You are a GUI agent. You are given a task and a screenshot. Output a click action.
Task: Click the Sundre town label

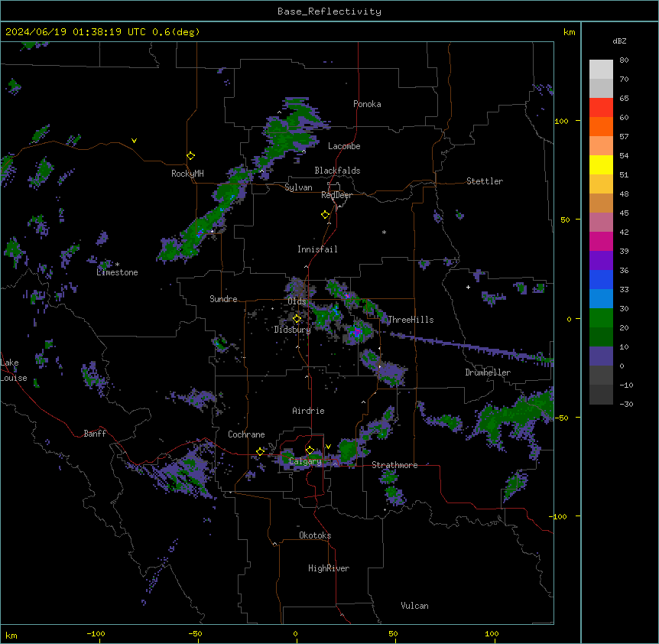(223, 299)
